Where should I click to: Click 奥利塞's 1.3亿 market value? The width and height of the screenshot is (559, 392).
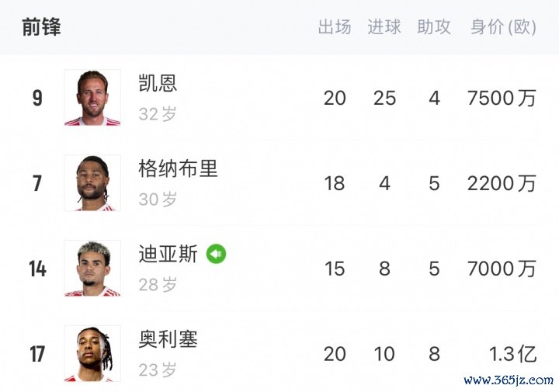point(512,354)
